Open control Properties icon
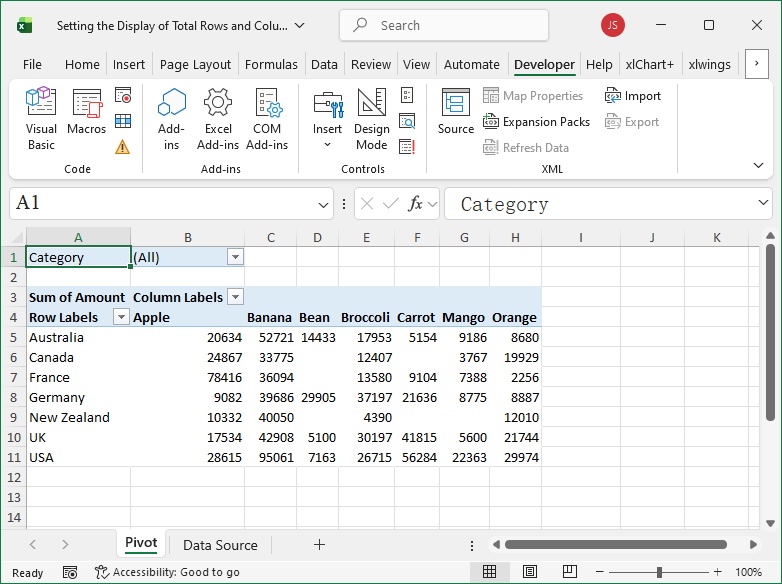The height and width of the screenshot is (584, 782). coord(407,95)
